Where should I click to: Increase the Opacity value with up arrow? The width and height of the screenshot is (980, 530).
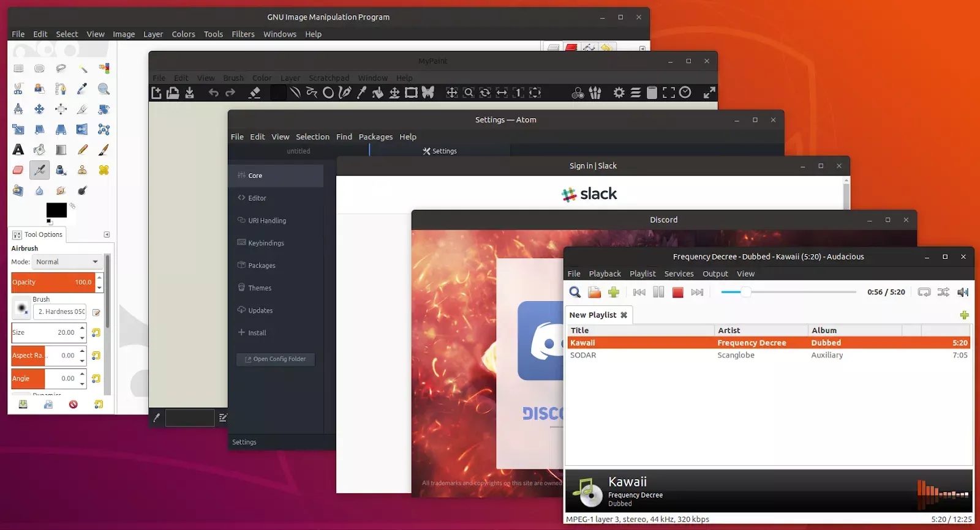tap(99, 277)
